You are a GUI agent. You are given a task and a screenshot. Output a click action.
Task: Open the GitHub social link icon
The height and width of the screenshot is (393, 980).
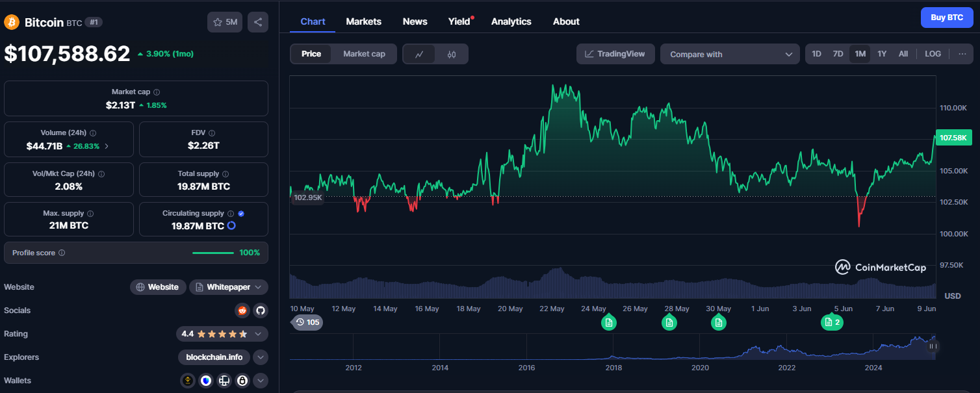pos(261,311)
